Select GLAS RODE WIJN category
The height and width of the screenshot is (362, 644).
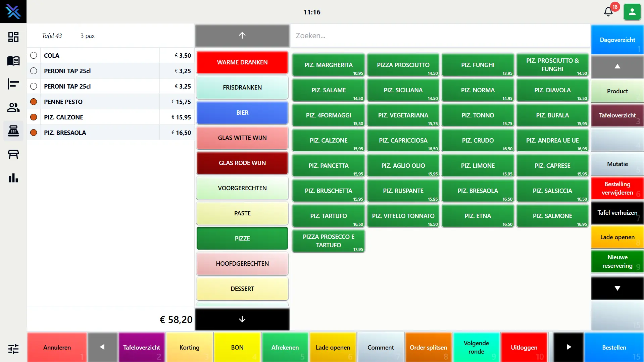click(242, 163)
